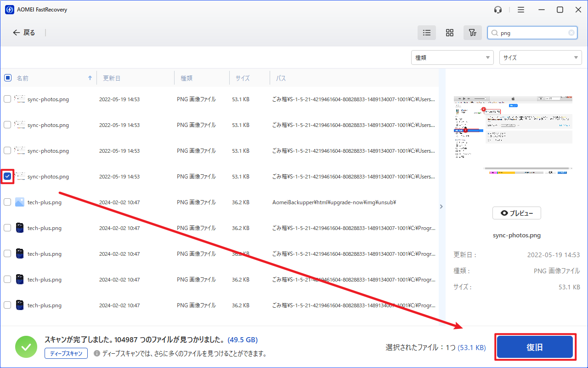Open the プレビュー button
This screenshot has height=368, width=588.
pos(517,213)
